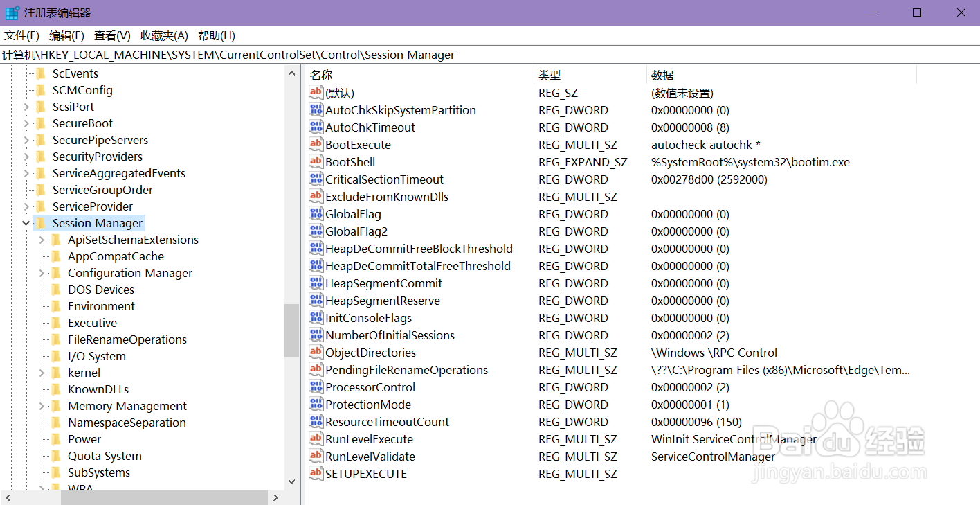Expand the SecurePipeServers tree node
The image size is (980, 505).
tap(26, 140)
